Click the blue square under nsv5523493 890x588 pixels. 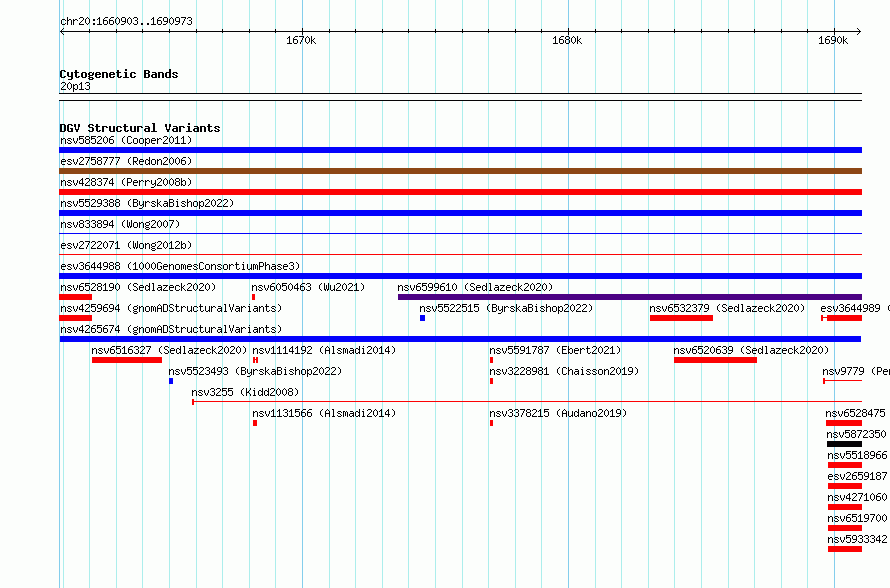pos(171,381)
